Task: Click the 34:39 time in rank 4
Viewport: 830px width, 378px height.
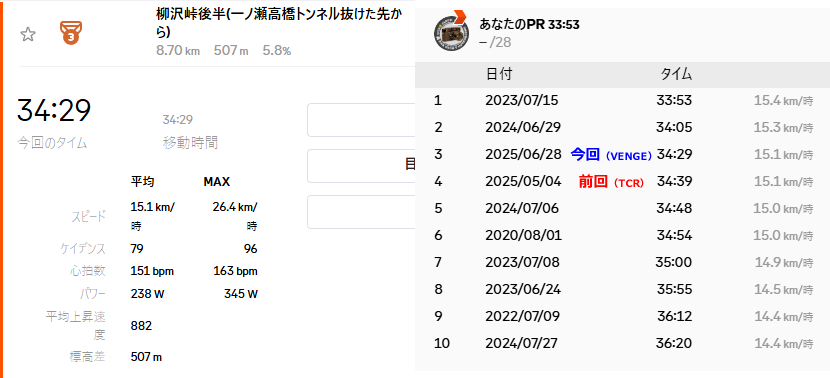Action: [674, 181]
